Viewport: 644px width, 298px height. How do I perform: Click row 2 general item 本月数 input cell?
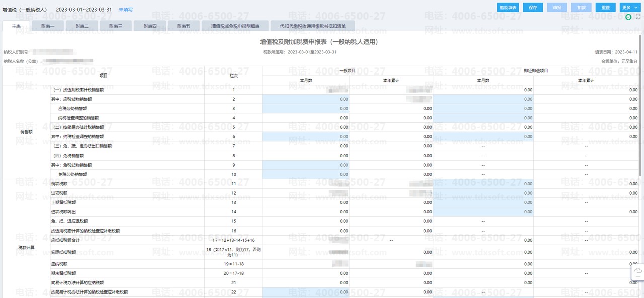point(306,99)
